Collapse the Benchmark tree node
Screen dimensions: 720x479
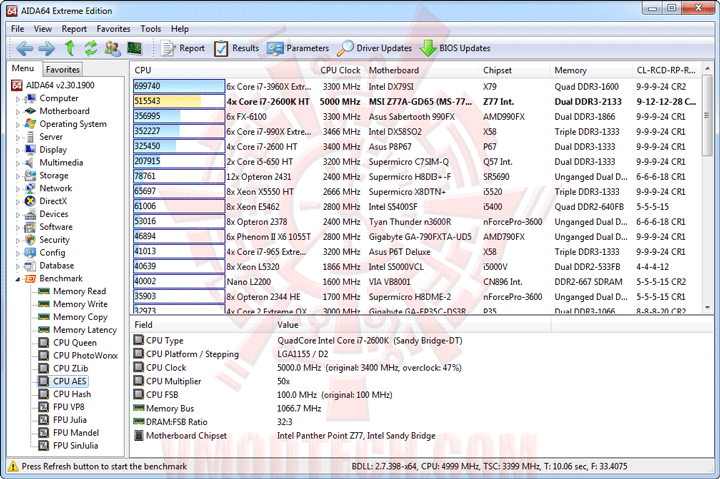pyautogui.click(x=18, y=279)
